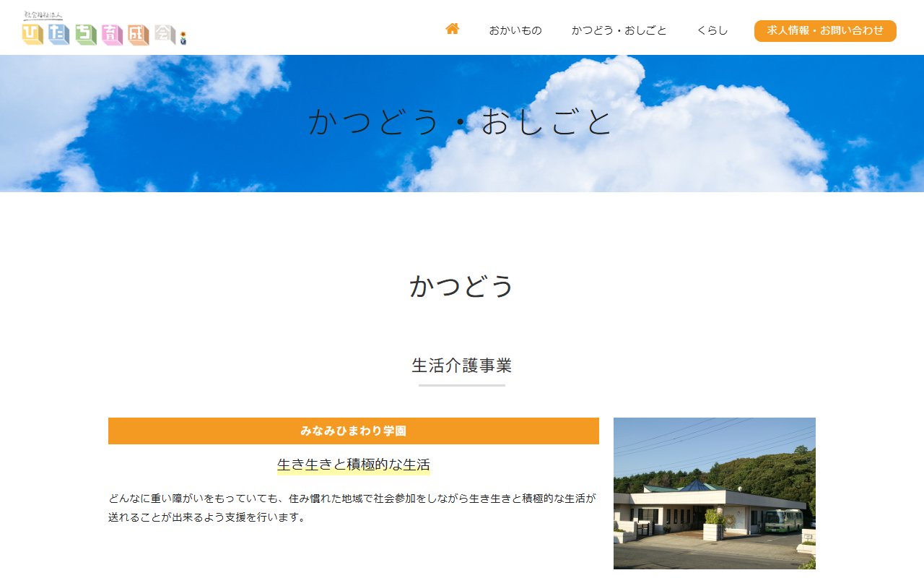
Task: Click the 生き生きと積極的な生活 highlighted subtitle
Action: coord(354,465)
